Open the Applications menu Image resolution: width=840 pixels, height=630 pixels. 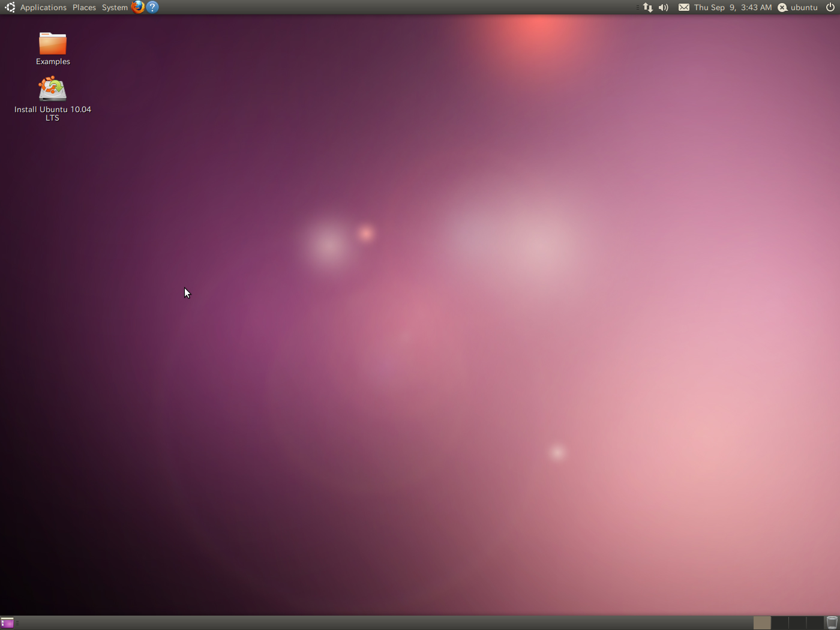pos(43,7)
